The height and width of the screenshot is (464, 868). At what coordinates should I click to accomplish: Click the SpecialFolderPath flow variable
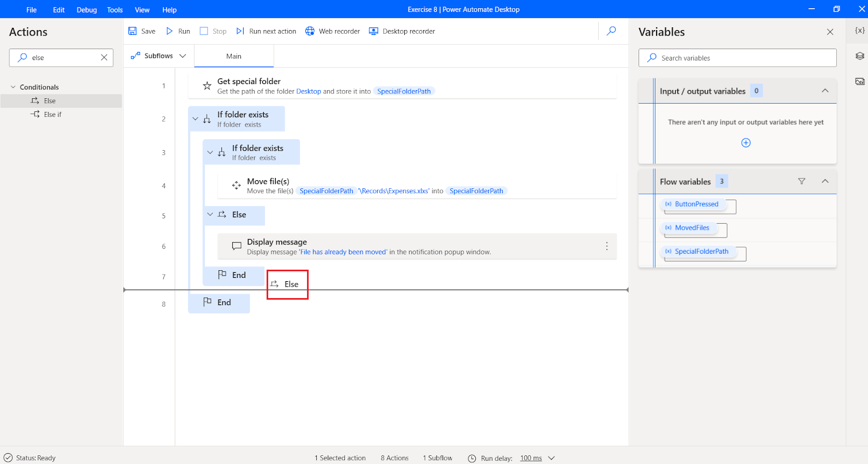tap(698, 251)
